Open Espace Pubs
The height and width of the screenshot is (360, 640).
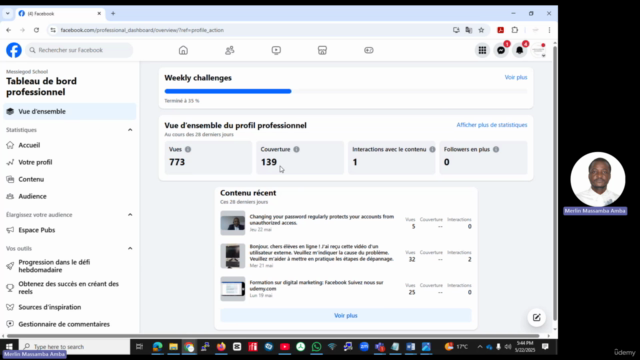click(36, 230)
